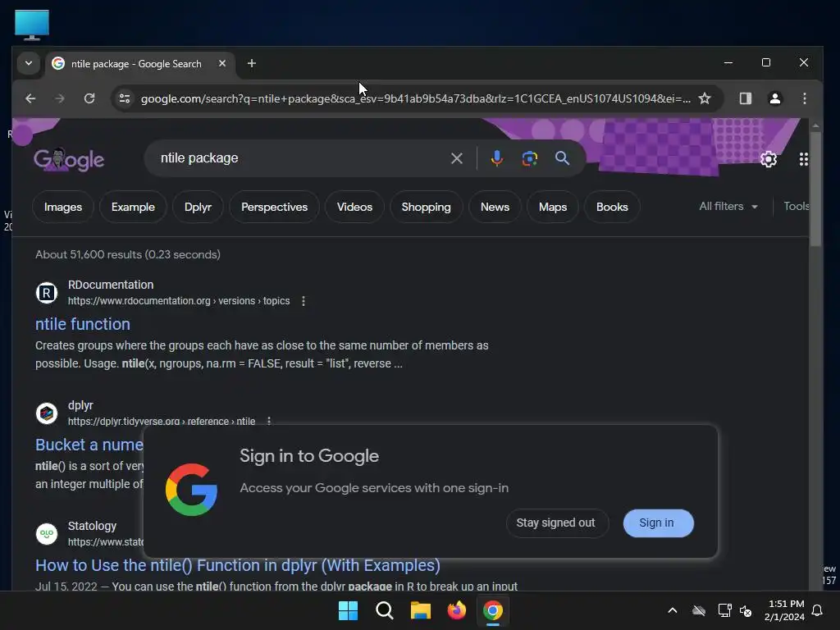
Task: Filter results by Images
Action: 63,207
